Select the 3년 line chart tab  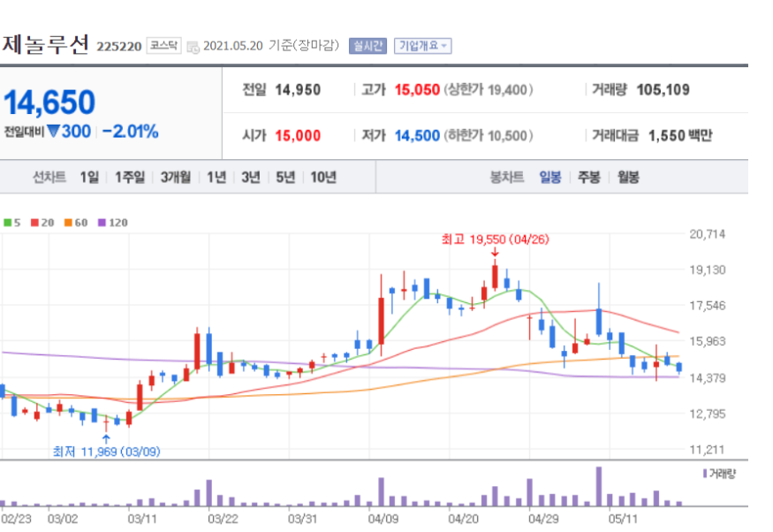tap(251, 177)
